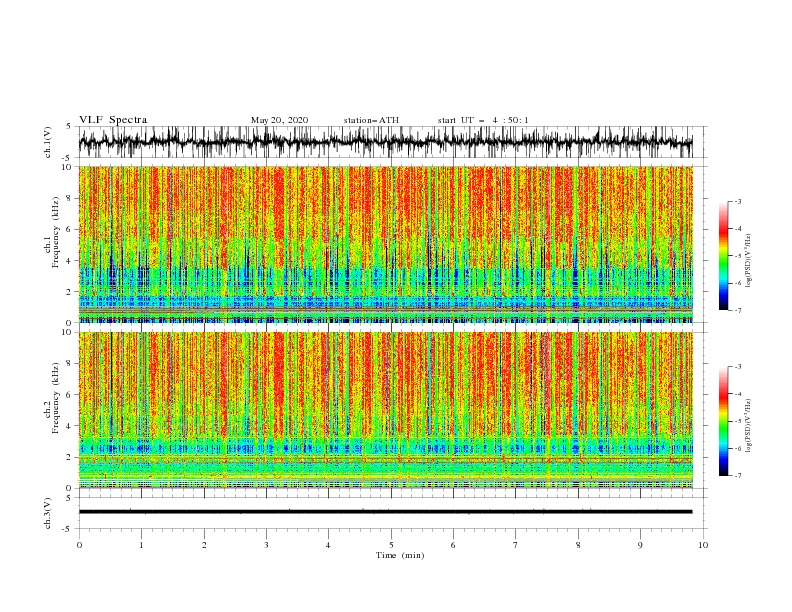
Task: Click time axis tick label "8"
Action: pyautogui.click(x=578, y=545)
